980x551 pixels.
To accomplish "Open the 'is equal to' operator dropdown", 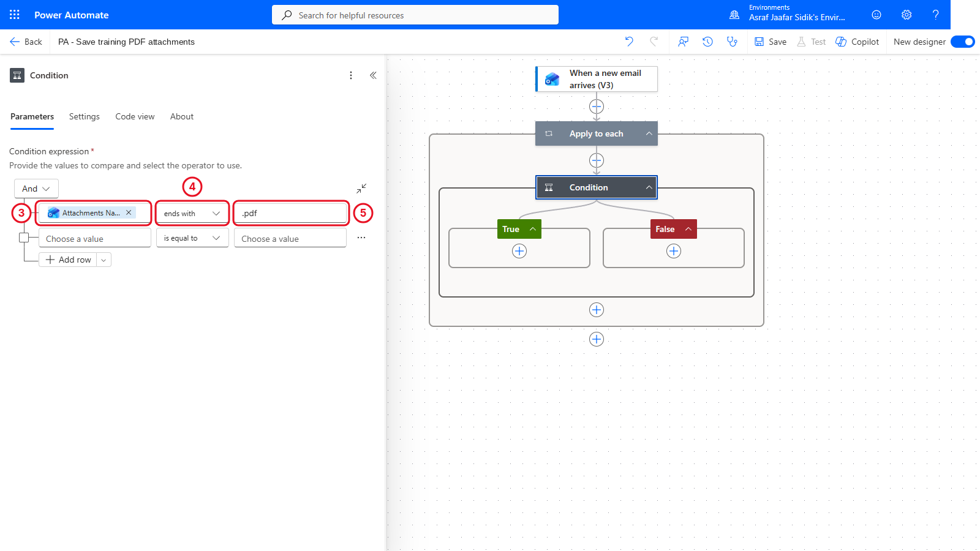I will coord(192,238).
